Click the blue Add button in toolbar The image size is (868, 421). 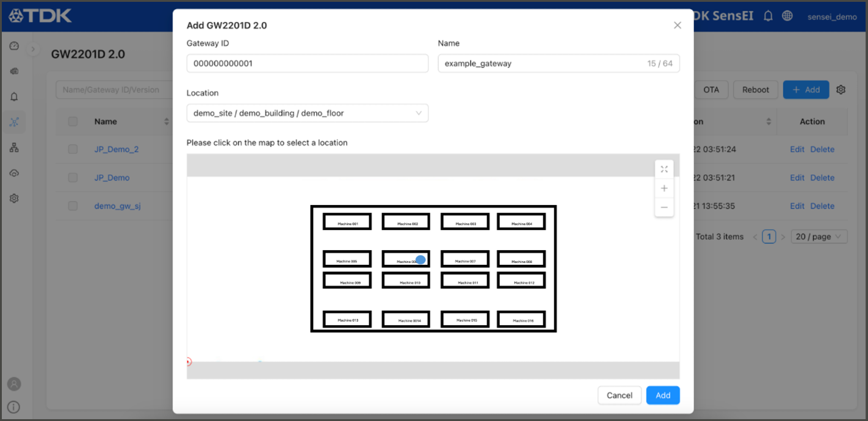tap(806, 90)
